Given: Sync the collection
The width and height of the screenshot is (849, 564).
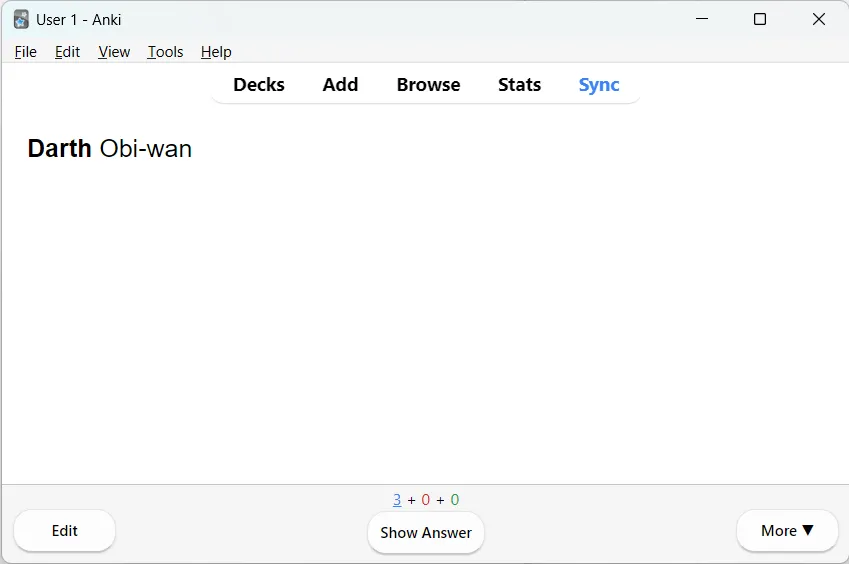Looking at the screenshot, I should pos(599,85).
